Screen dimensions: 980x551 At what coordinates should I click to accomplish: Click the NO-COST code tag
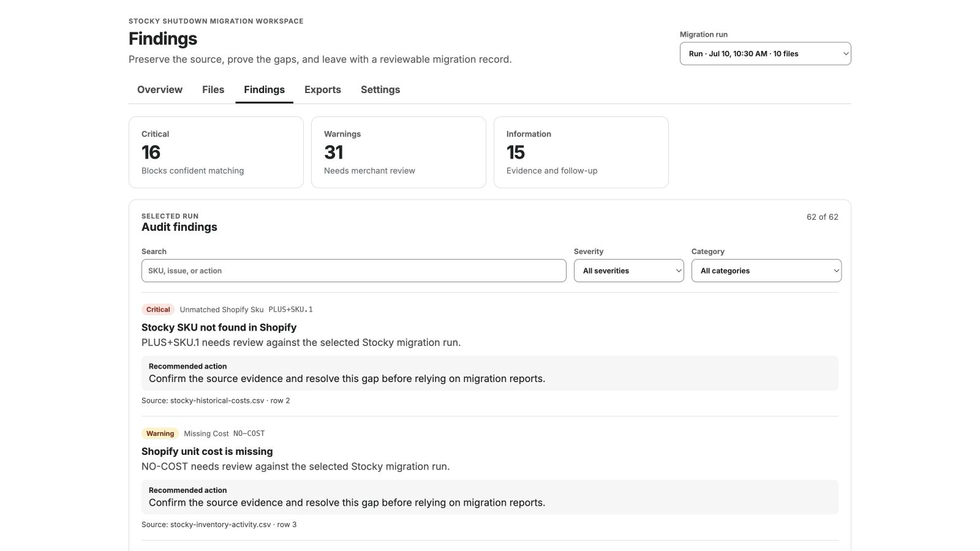[x=249, y=433]
